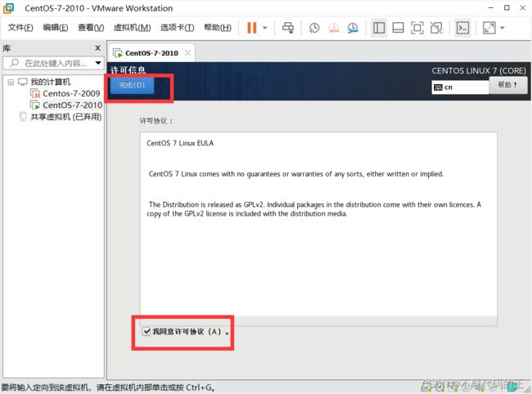Toggle the thumbnail bar view icon
Viewport: 532px width, 394px height.
tap(398, 28)
